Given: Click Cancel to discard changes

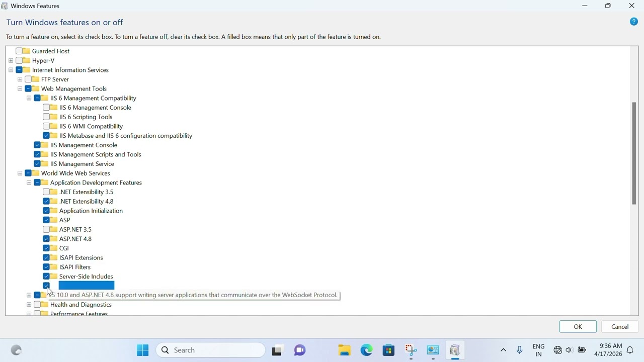Looking at the screenshot, I should (x=620, y=327).
